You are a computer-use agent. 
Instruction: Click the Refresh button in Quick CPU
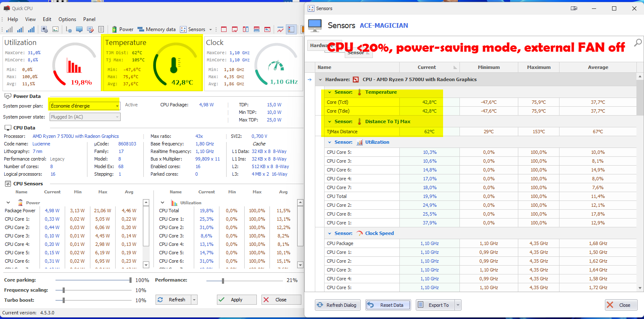173,300
